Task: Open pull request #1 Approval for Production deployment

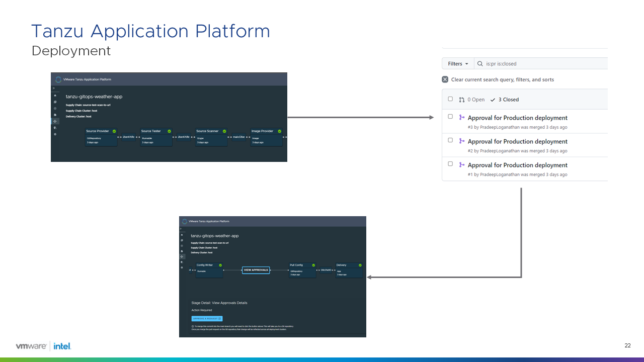Action: coord(518,165)
